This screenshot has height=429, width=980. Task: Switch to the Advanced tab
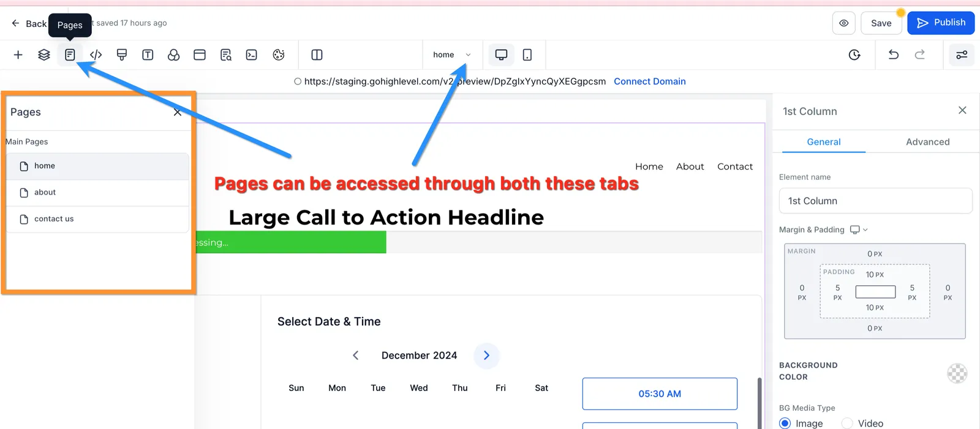[927, 142]
